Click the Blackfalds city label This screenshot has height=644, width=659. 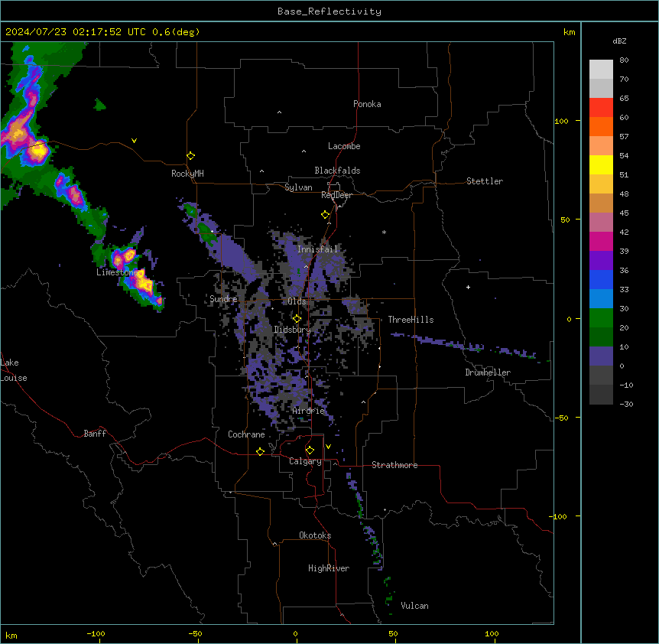pos(337,171)
